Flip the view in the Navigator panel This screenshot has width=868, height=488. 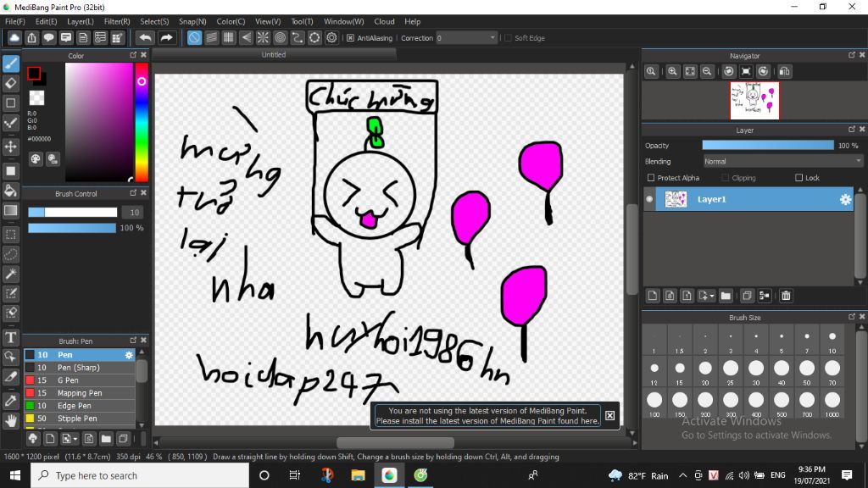click(x=784, y=71)
